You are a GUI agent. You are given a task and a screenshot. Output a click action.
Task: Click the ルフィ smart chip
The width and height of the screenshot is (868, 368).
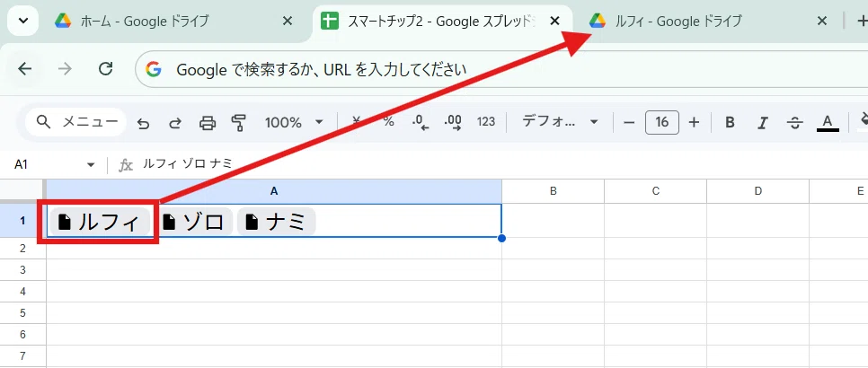[x=100, y=222]
